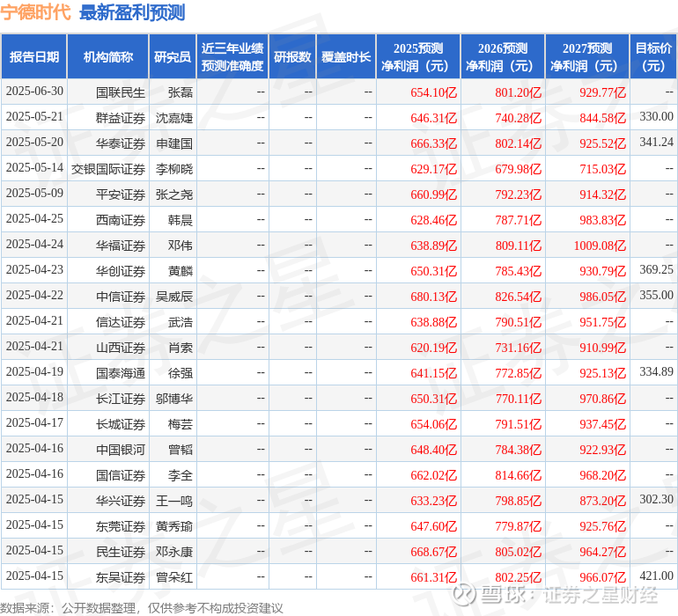The height and width of the screenshot is (616, 678).
Task: Select institution 山西证券
Action: [x=121, y=348]
